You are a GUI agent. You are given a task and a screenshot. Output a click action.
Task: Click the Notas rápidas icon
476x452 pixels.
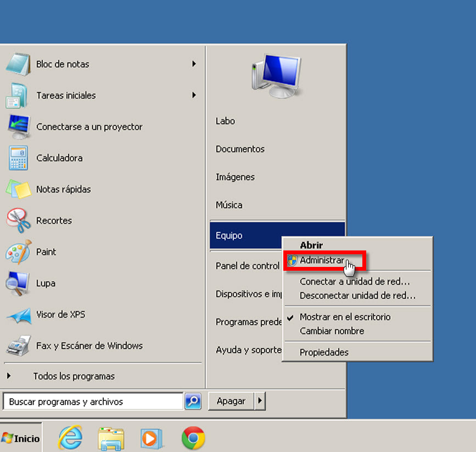(x=18, y=189)
